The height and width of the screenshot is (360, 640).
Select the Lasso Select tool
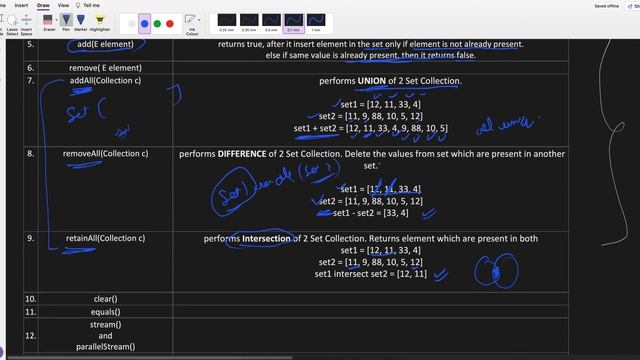(12, 24)
